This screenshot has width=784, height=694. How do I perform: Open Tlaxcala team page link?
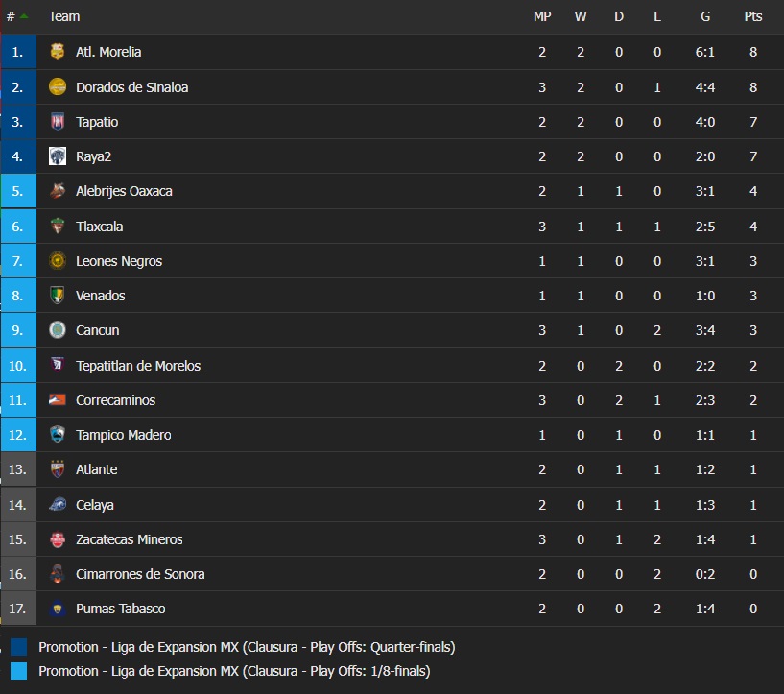[100, 227]
